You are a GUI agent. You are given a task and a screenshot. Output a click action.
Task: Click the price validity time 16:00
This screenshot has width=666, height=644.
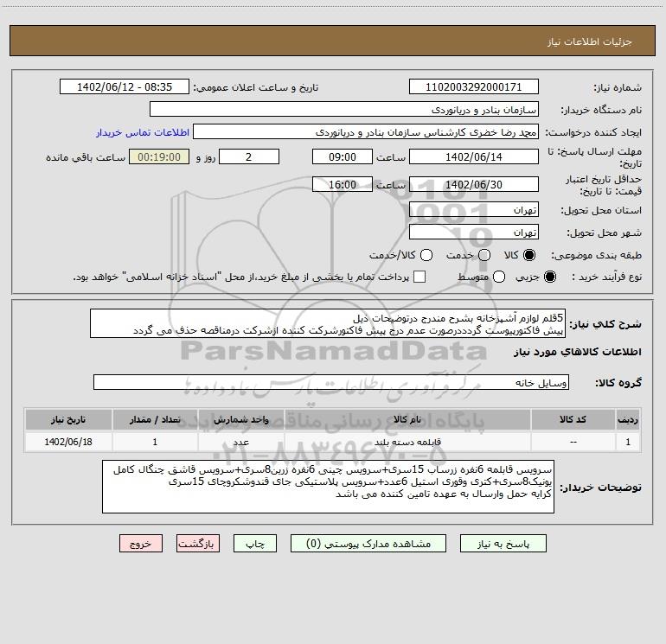coord(343,184)
